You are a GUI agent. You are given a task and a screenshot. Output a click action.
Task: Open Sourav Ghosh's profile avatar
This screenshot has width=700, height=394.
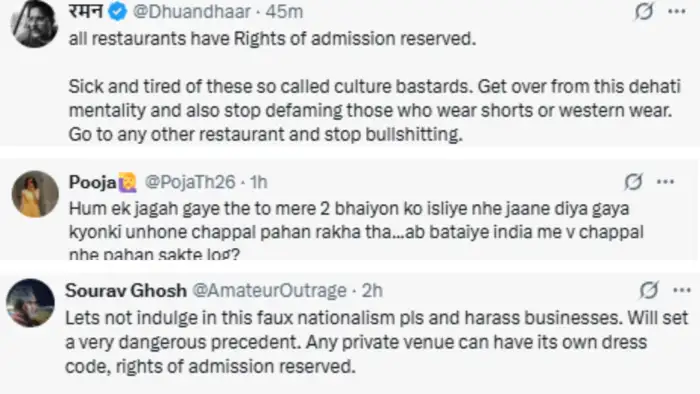coord(30,303)
